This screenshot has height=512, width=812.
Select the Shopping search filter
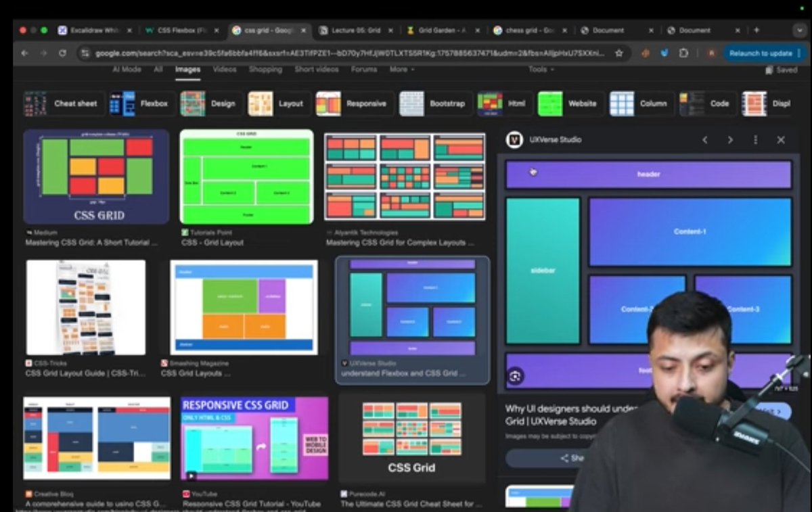tap(265, 70)
